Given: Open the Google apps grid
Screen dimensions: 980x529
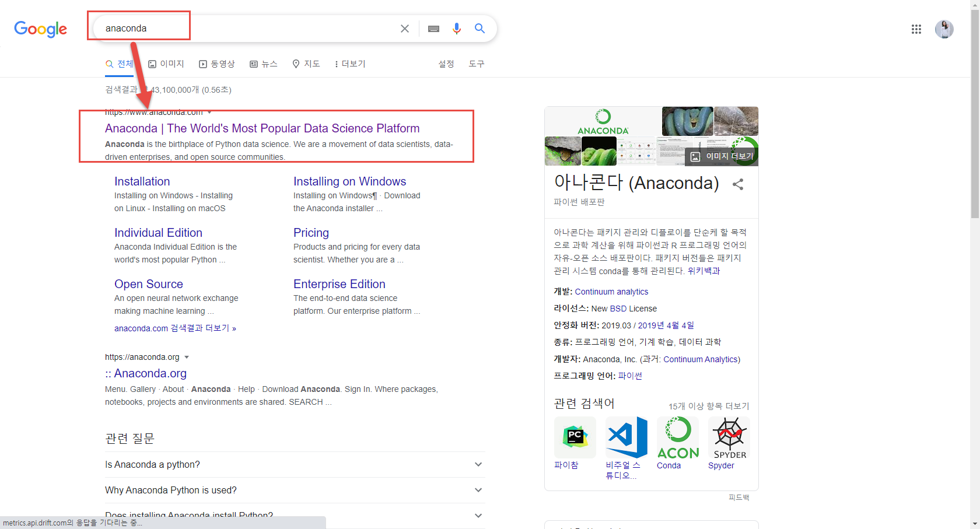Looking at the screenshot, I should click(x=916, y=29).
